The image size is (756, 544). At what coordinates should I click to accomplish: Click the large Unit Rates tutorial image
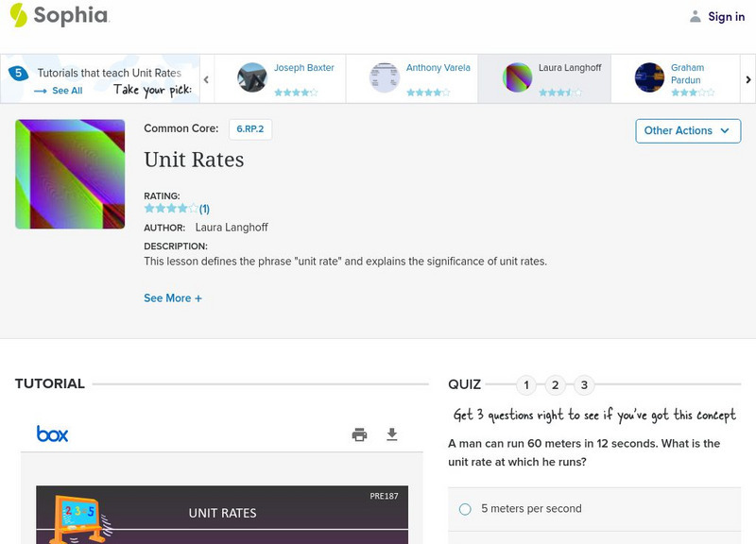(70, 174)
